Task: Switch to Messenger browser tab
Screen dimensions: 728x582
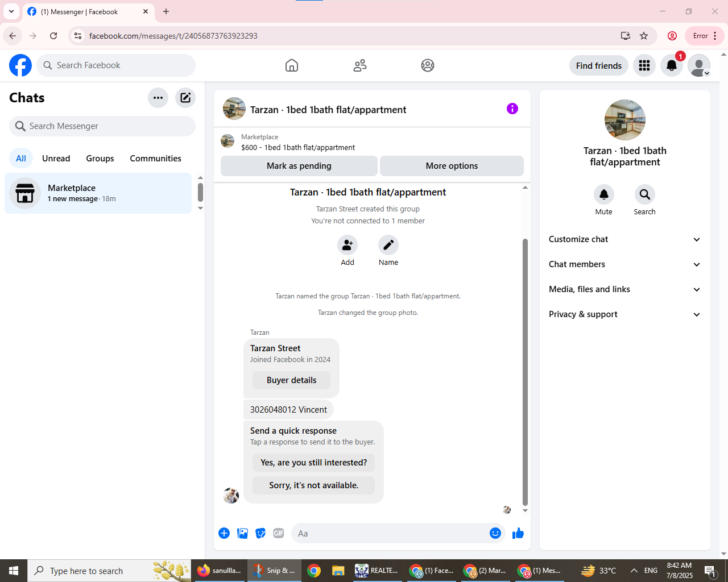Action: coord(88,11)
